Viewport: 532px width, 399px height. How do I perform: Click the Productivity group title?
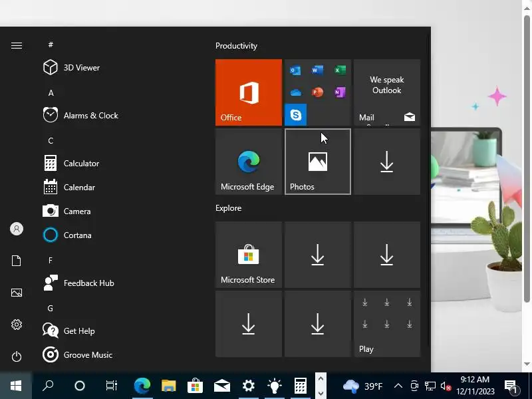click(236, 46)
